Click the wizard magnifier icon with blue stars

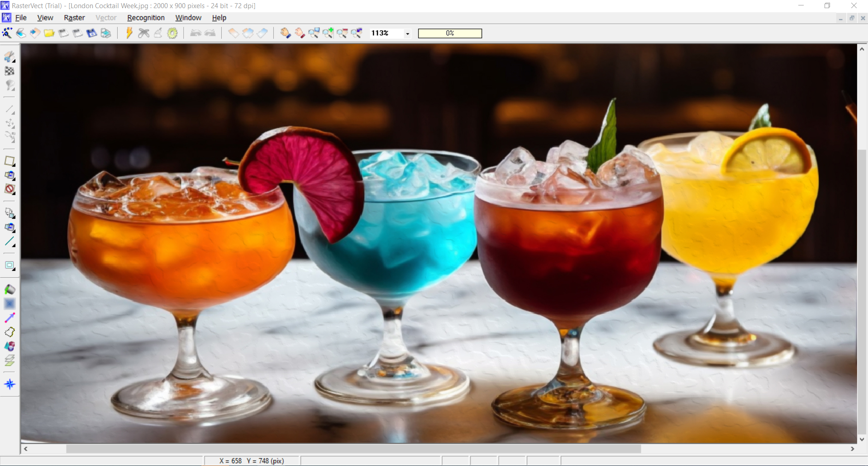pyautogui.click(x=7, y=33)
